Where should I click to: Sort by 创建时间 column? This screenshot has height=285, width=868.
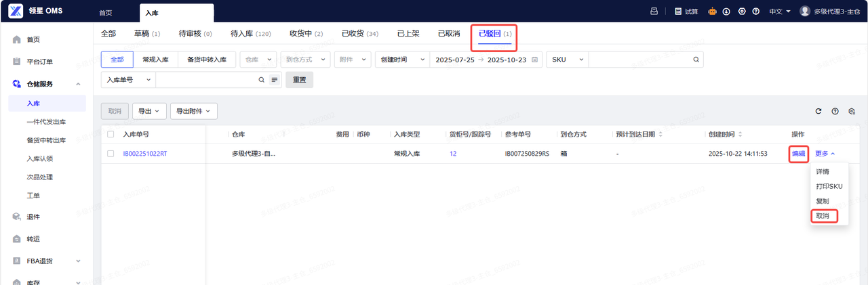[740, 134]
